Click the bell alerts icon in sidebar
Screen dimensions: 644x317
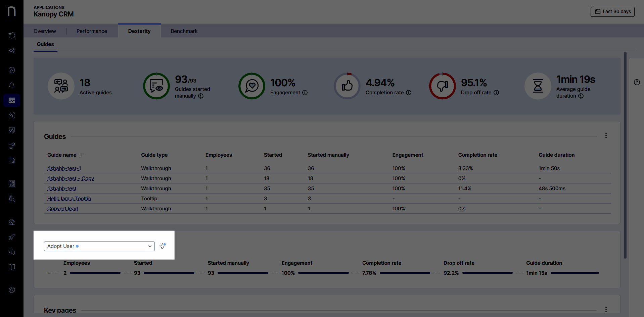tap(12, 85)
